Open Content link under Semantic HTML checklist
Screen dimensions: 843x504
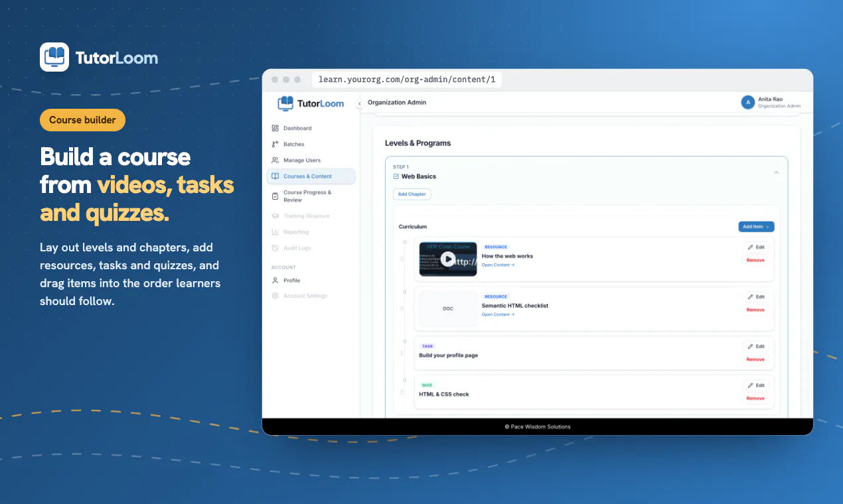498,314
